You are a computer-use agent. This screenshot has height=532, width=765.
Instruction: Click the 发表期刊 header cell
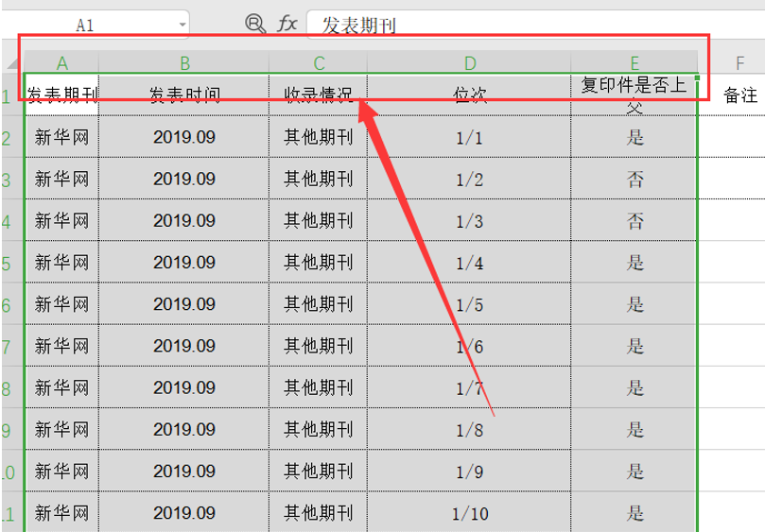[x=61, y=94]
